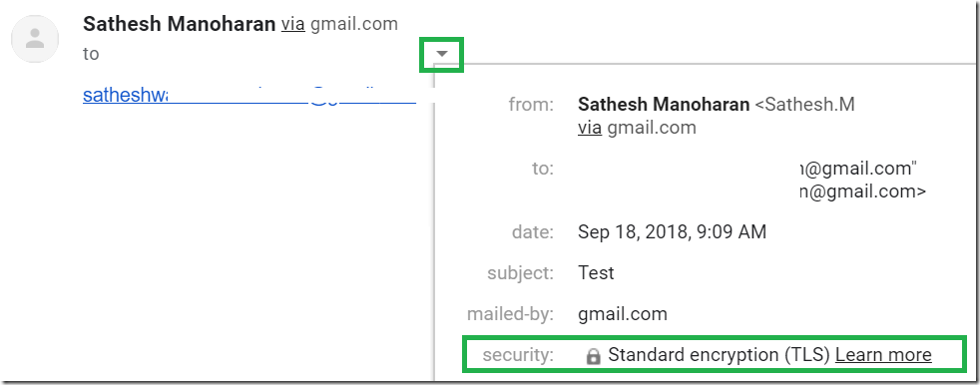Click the blue satheshw recipient email link
The height and width of the screenshot is (385, 980).
(x=249, y=95)
